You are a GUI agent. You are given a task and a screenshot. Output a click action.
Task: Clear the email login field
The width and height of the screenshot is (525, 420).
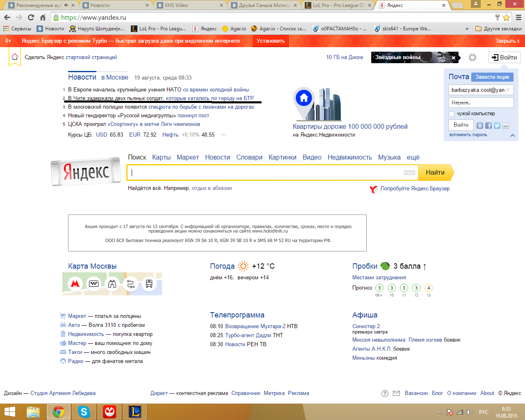[x=508, y=90]
